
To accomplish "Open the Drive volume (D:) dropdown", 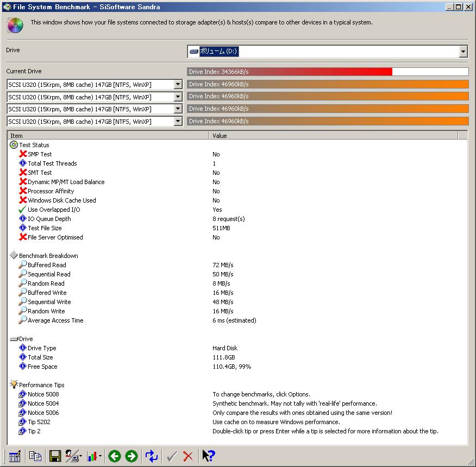I will point(463,52).
